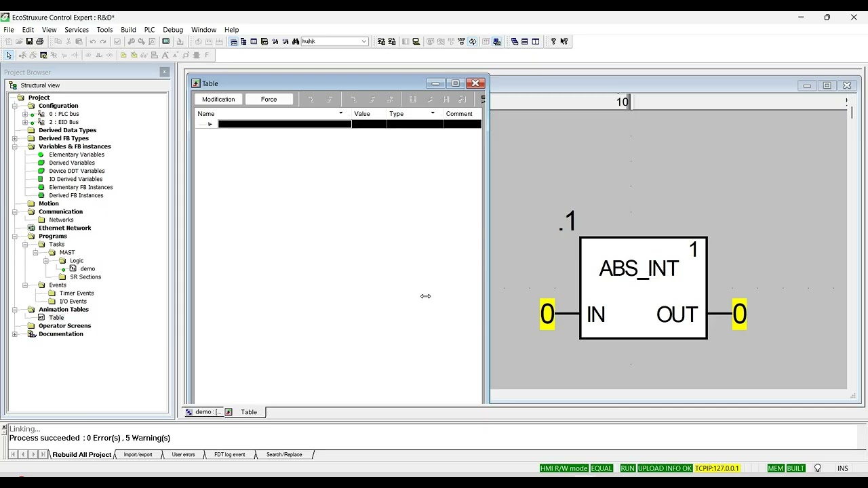Click the OUT pin value 0

click(739, 314)
